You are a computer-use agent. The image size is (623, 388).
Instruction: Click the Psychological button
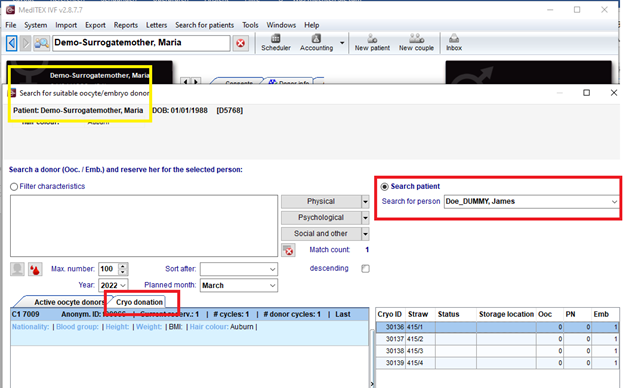[x=321, y=218]
